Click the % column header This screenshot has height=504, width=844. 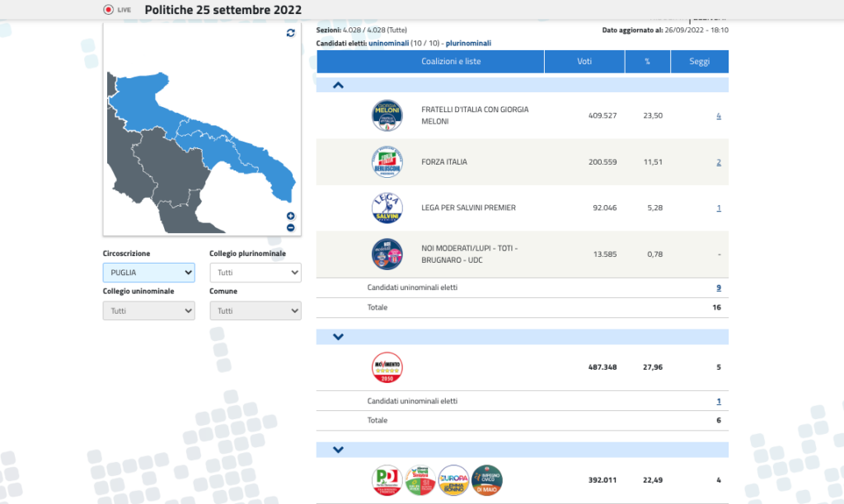click(648, 61)
